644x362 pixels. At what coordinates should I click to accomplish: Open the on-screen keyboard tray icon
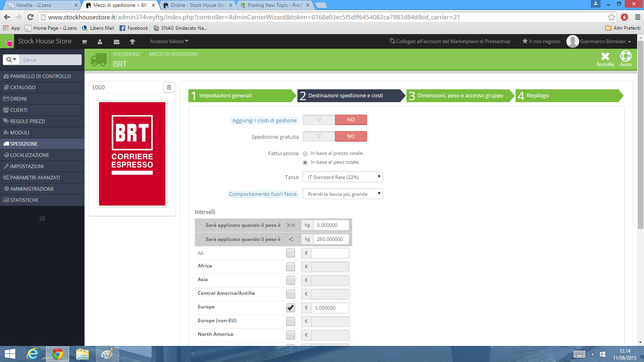(580, 354)
